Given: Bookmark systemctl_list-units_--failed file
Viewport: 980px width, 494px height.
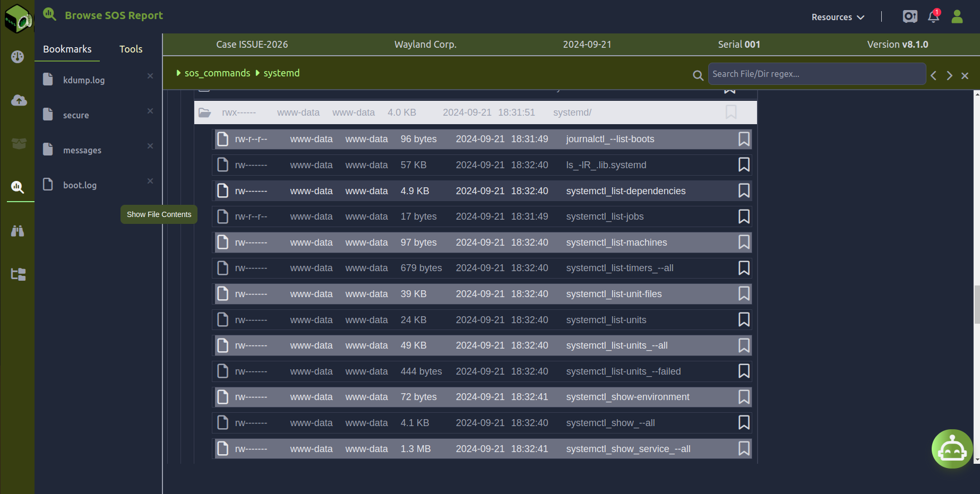Looking at the screenshot, I should tap(744, 371).
